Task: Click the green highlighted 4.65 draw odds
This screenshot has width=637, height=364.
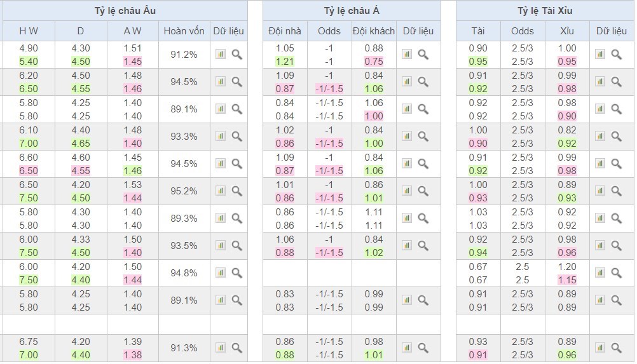Action: 80,144
